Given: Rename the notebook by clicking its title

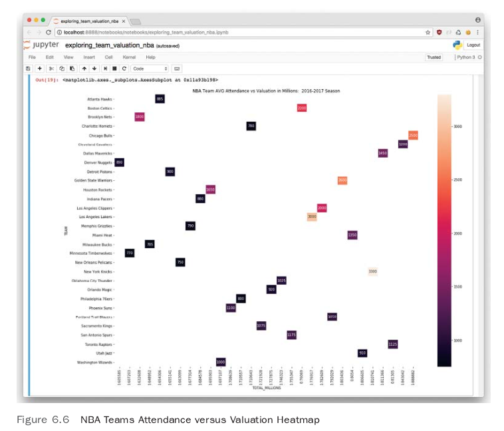Looking at the screenshot, I should click(109, 45).
